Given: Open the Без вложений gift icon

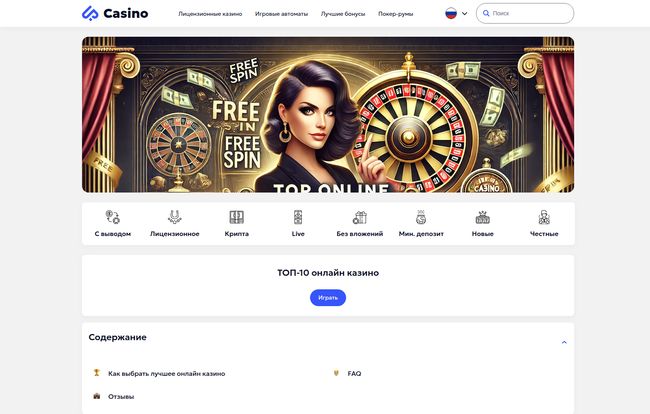Looking at the screenshot, I should pos(360,217).
